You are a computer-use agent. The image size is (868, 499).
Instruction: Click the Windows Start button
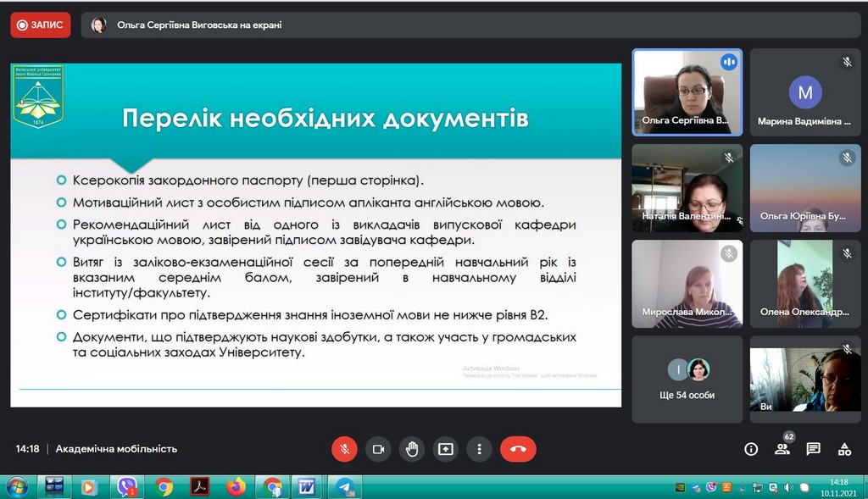click(17, 487)
